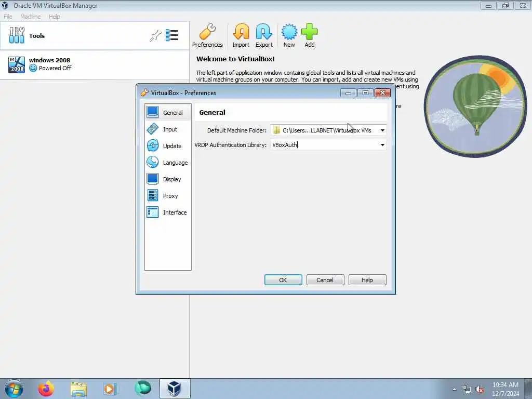
Task: Maximize the Preferences dialog window
Action: pos(365,93)
